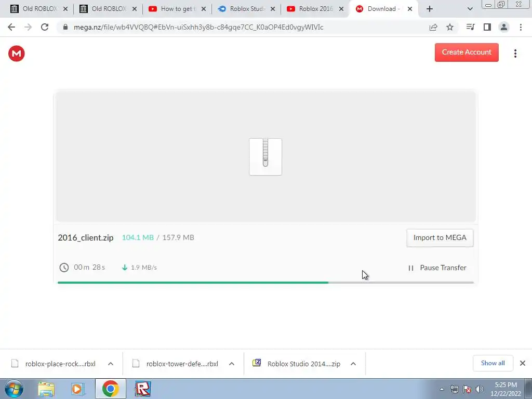The image size is (532, 399).
Task: Click Show desktop button
Action: (x=528, y=389)
